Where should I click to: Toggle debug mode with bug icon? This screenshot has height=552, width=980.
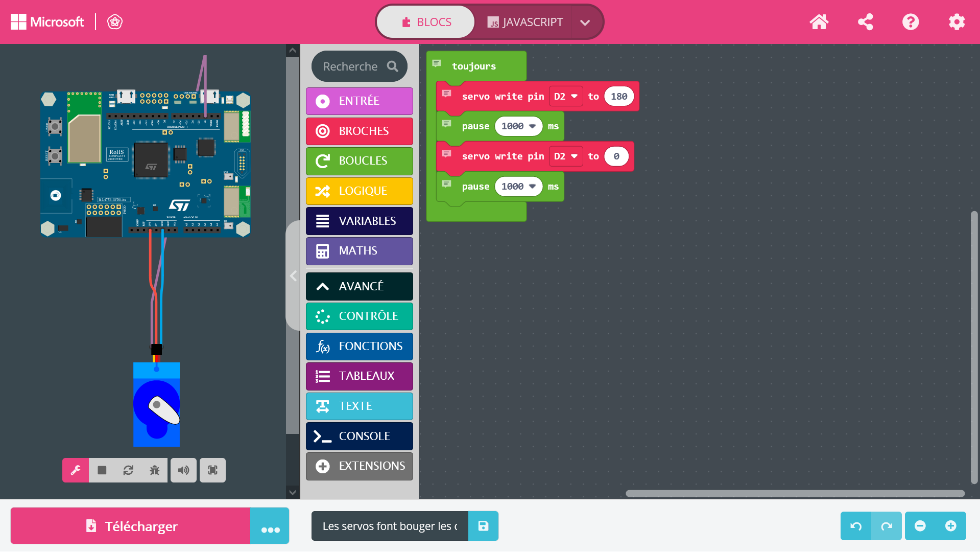click(154, 470)
